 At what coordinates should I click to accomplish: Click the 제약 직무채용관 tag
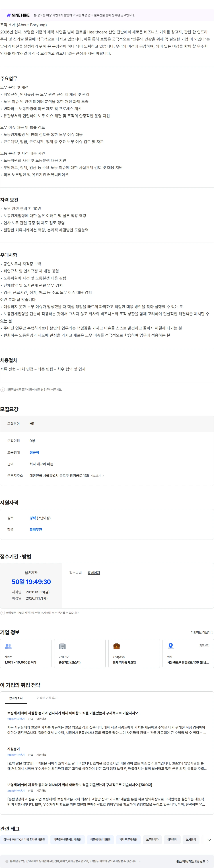128,839
